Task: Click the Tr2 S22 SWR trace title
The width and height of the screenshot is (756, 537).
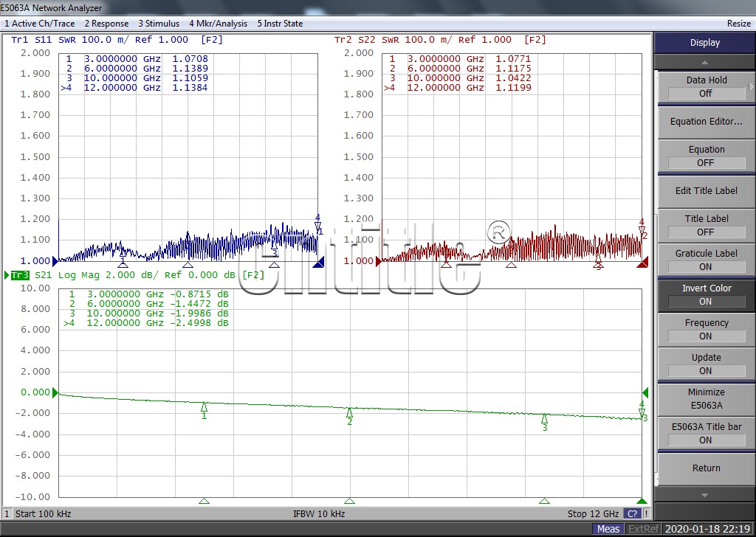Action: click(440, 40)
